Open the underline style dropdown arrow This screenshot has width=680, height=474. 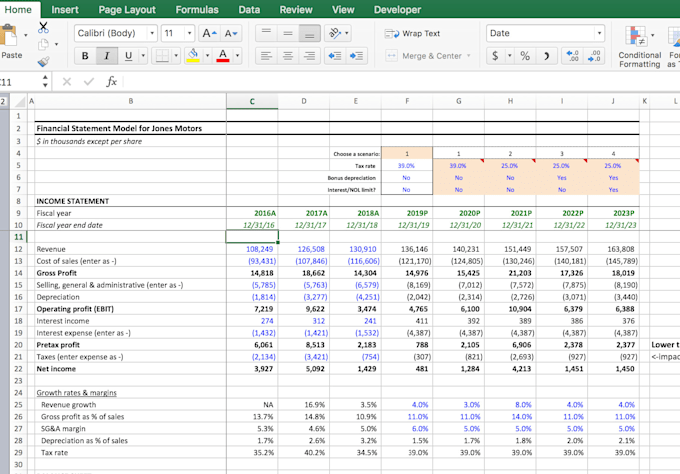tap(143, 56)
